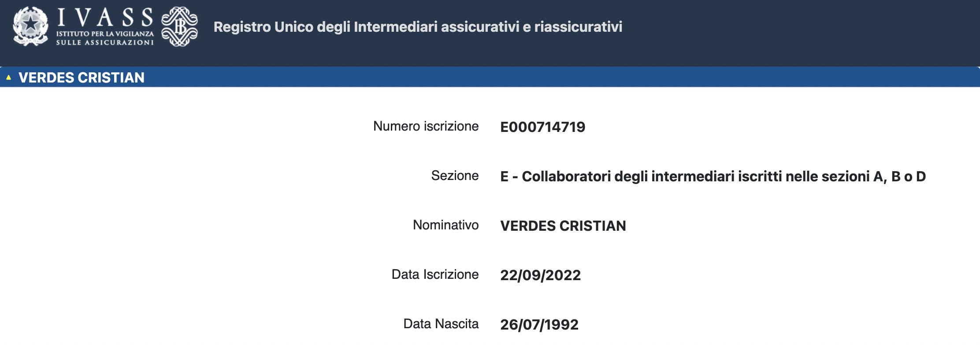Click the Nominativo field label

(x=445, y=225)
